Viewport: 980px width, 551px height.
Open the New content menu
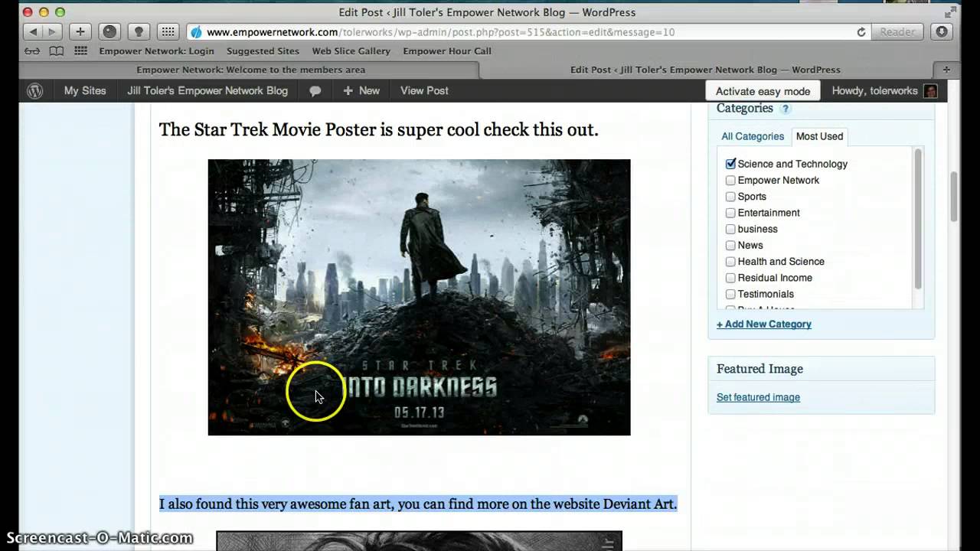(361, 90)
